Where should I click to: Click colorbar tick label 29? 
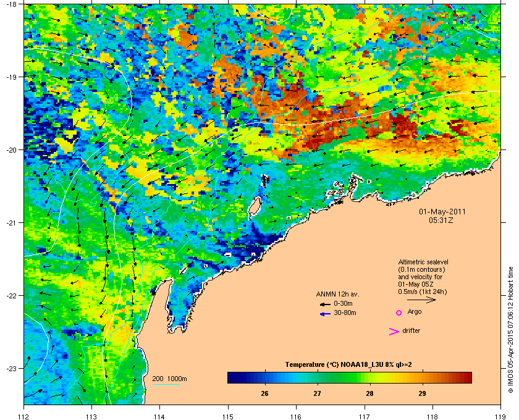[422, 393]
